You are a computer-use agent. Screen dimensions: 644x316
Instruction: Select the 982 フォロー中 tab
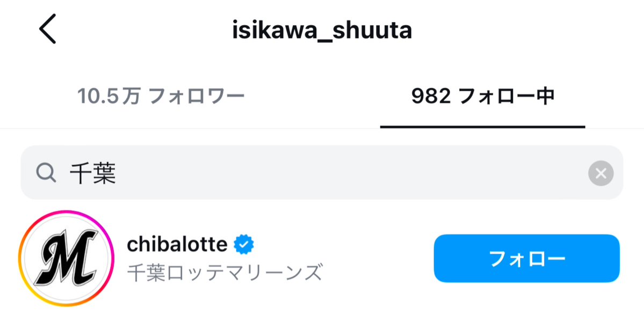point(483,97)
